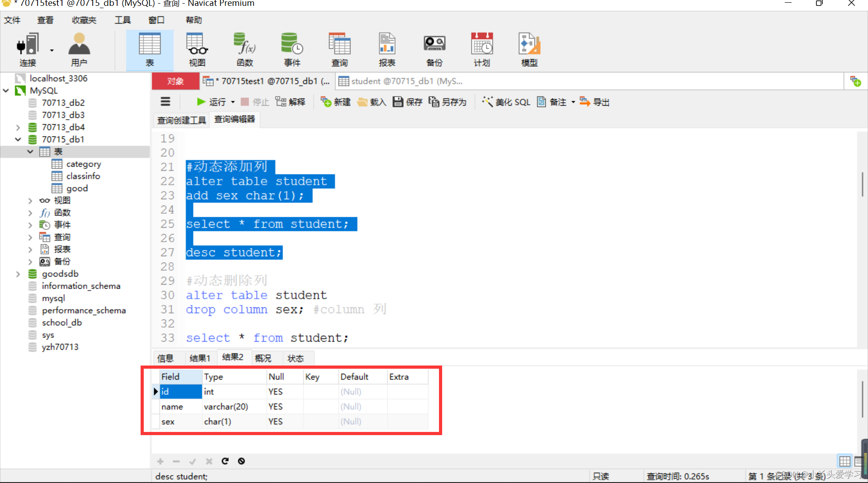This screenshot has width=868, height=483.
Task: Open the 连接 connection tool
Action: (28, 50)
